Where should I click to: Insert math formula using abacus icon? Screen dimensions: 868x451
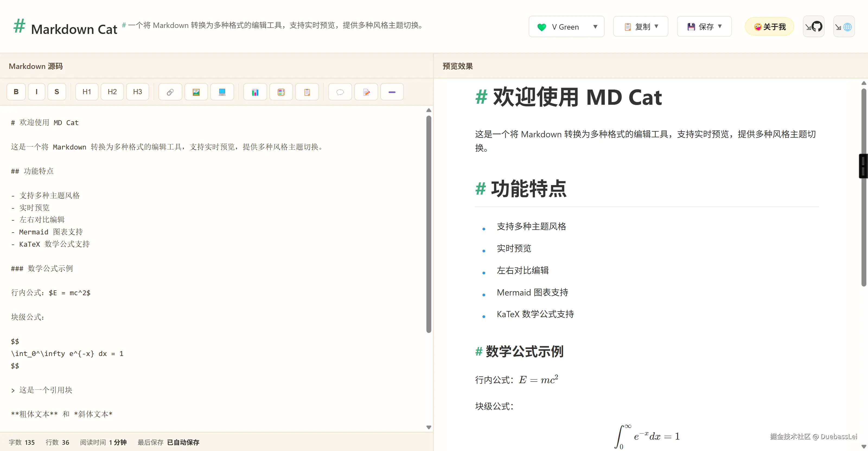click(x=281, y=92)
